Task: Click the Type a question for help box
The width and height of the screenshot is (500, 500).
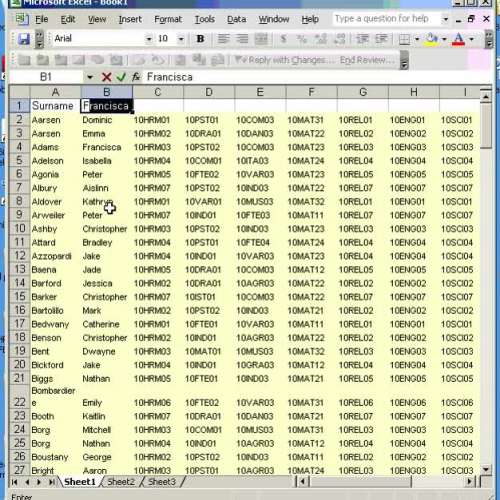Action: [387, 19]
